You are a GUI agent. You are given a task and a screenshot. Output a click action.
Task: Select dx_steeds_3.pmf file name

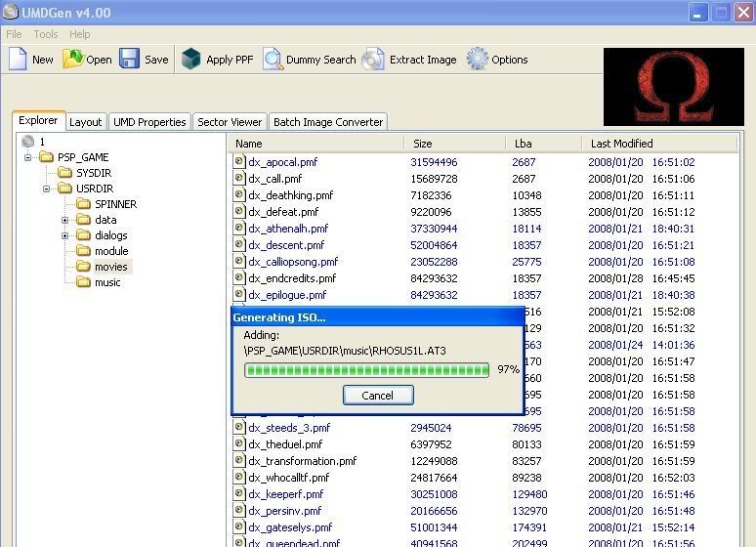point(289,428)
